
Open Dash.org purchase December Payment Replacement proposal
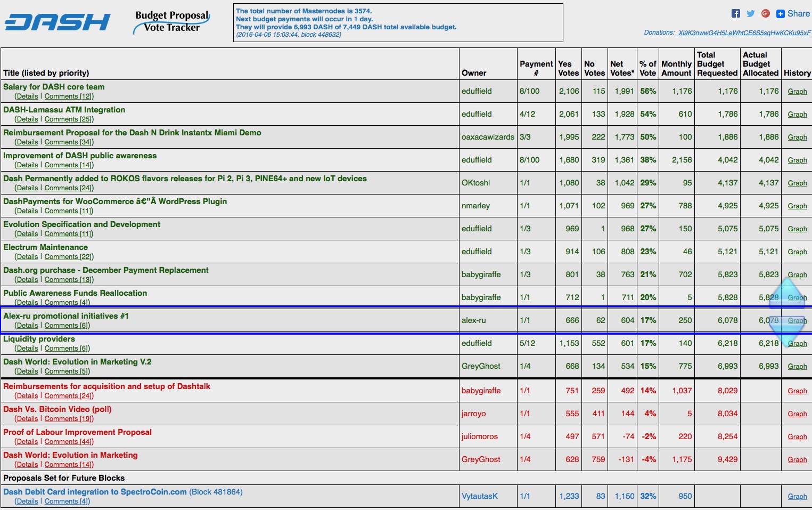(x=106, y=270)
